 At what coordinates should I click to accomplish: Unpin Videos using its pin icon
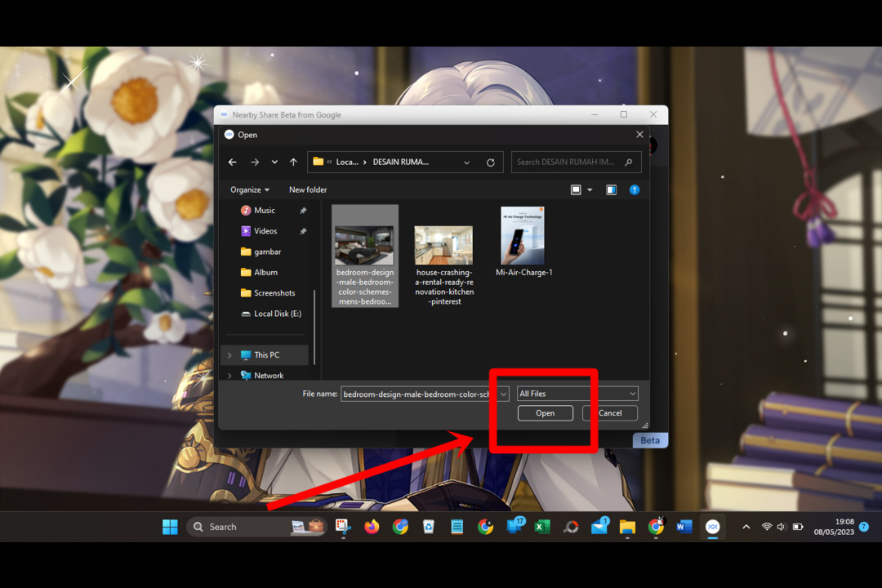click(303, 231)
